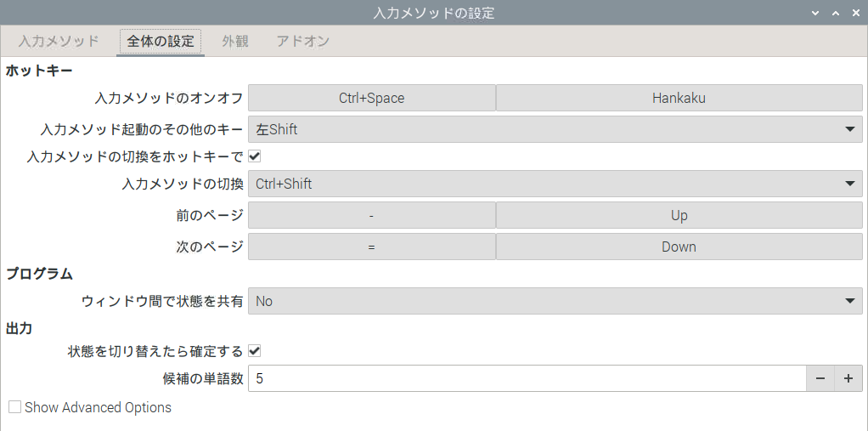Image resolution: width=868 pixels, height=431 pixels.
Task: Uncheck 状態を切り替えたら確定する checkbox
Action: [255, 351]
